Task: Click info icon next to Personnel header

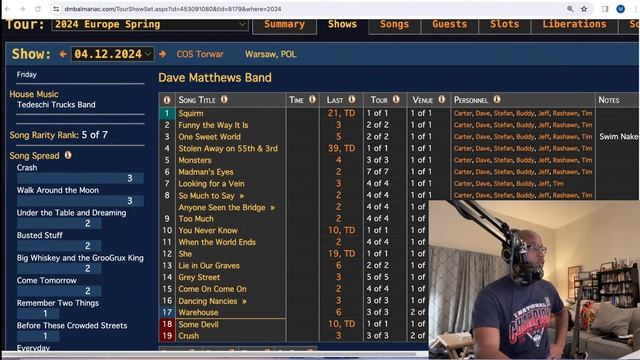Action: click(x=497, y=99)
